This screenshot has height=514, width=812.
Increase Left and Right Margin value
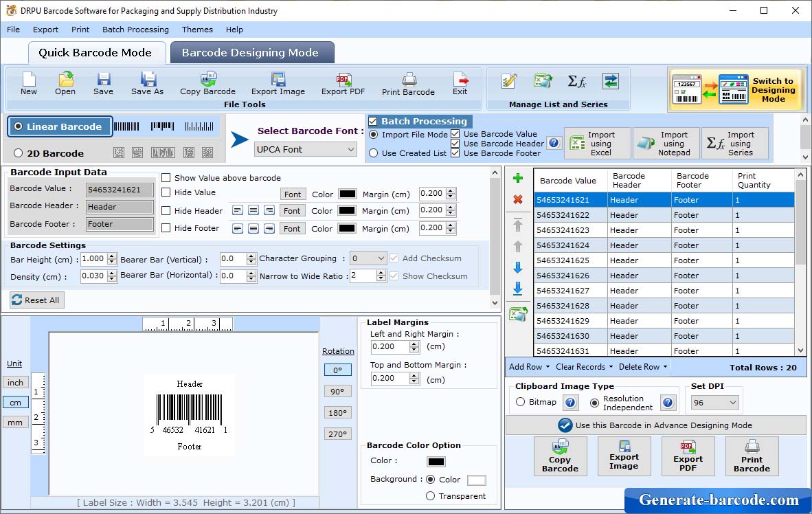[x=414, y=344]
